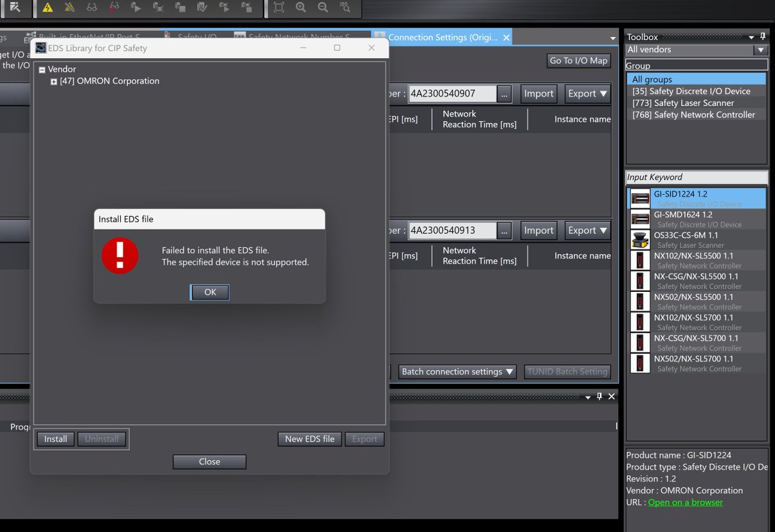Click the red-marked glasses toolbar icon

coord(113,8)
